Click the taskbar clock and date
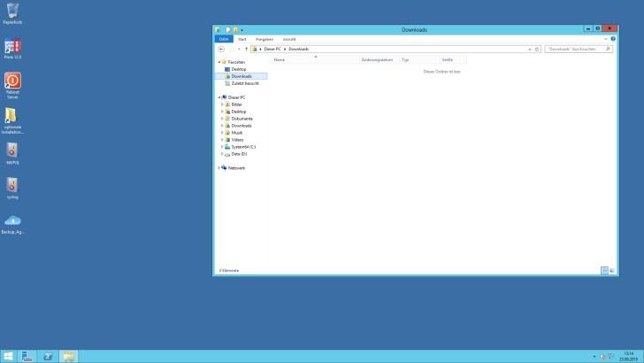This screenshot has width=644, height=363. (628, 357)
